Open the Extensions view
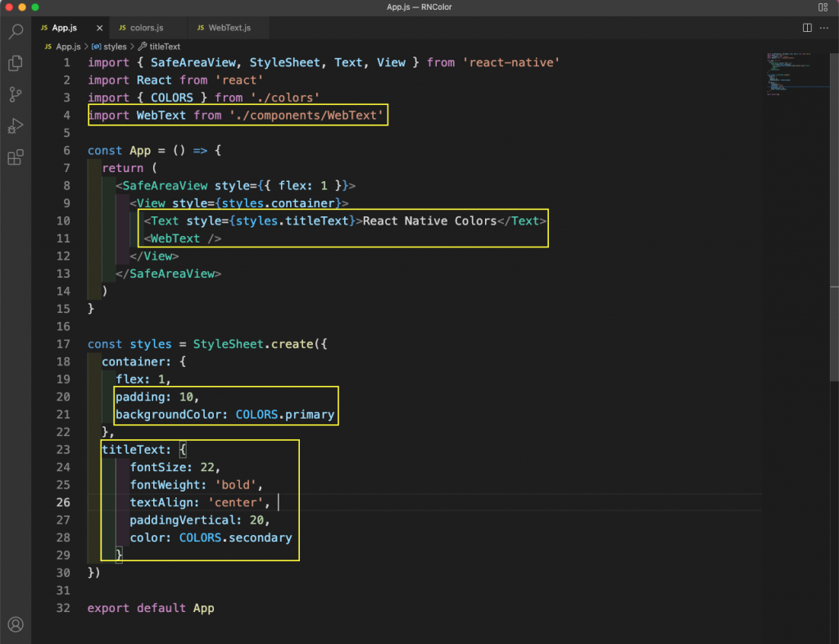Image resolution: width=839 pixels, height=644 pixels. click(x=16, y=157)
